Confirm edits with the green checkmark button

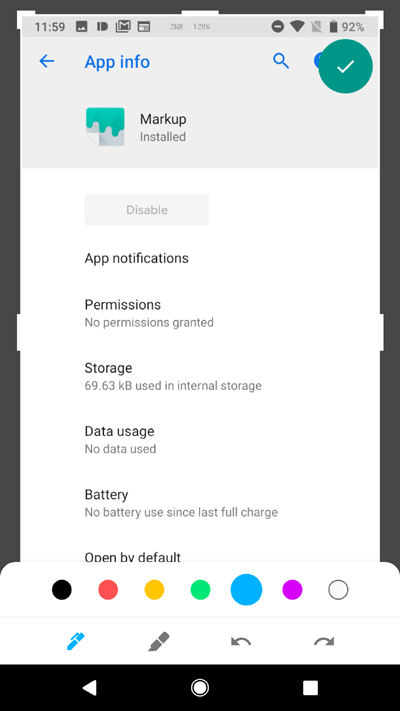(x=346, y=67)
